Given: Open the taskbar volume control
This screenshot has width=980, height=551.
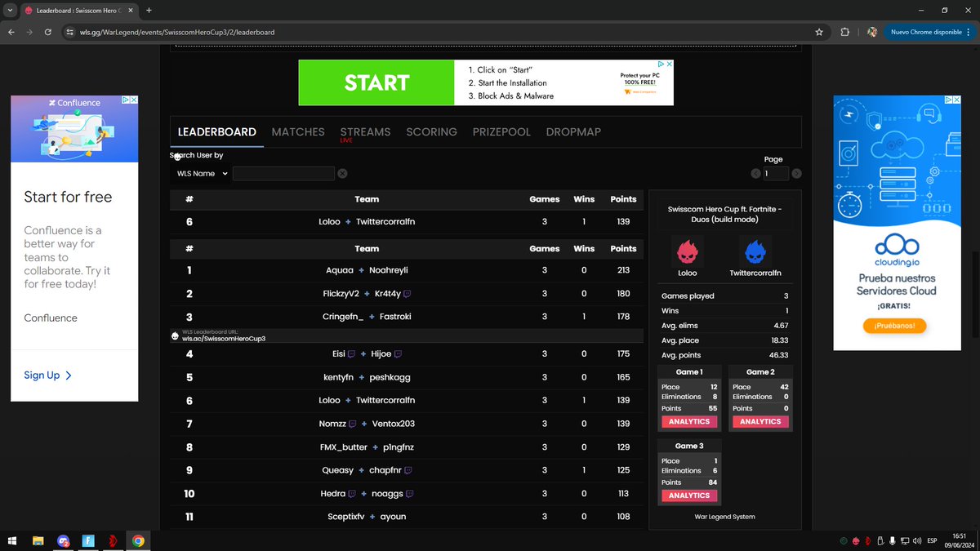Looking at the screenshot, I should point(918,540).
